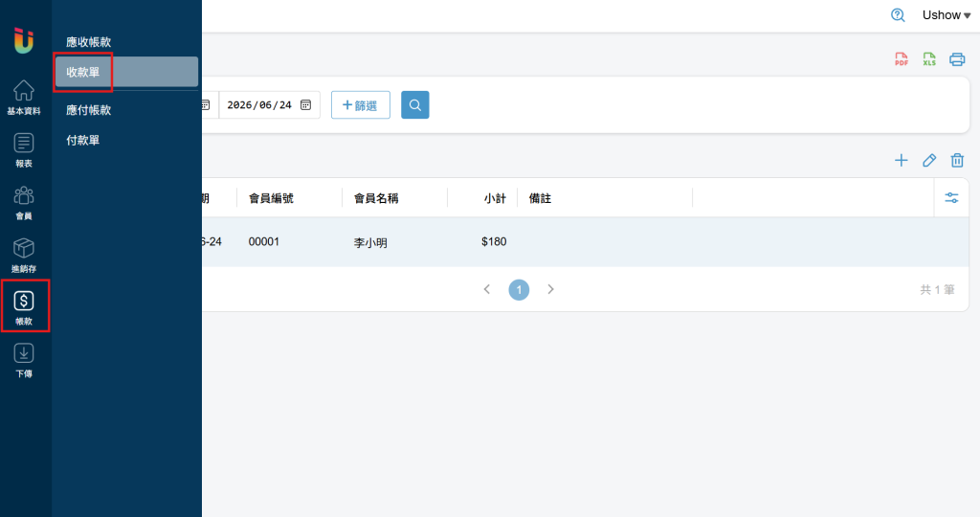Click the 備註 column header

[540, 198]
